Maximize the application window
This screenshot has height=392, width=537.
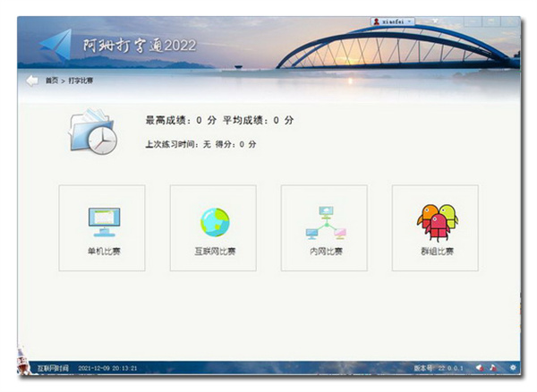coord(491,21)
